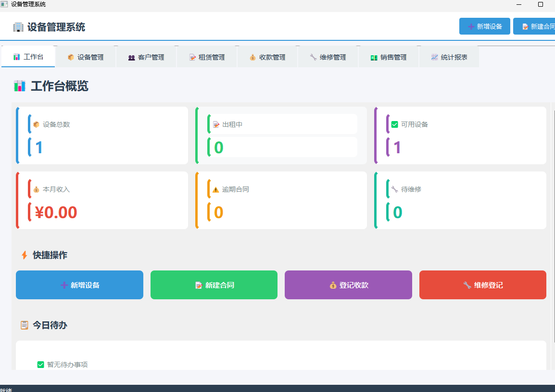Viewport: 555px width, 392px height.
Task: Click the building icon beside 设备管理系统 title
Action: click(x=18, y=27)
